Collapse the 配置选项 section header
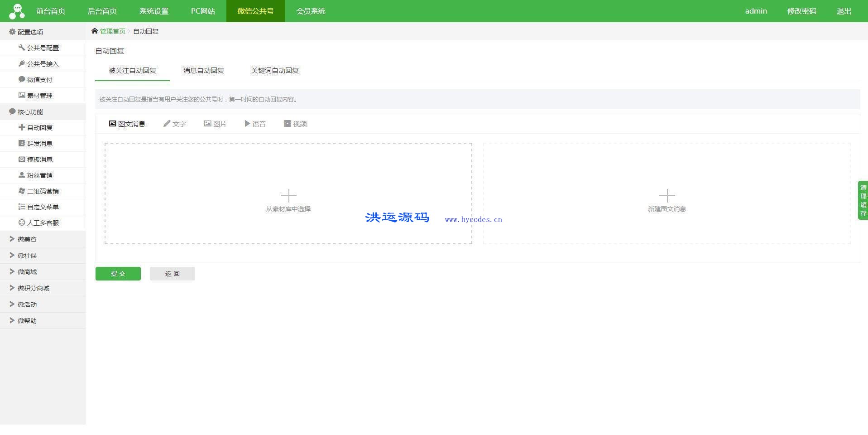Viewport: 868px width, 435px height. pos(43,32)
